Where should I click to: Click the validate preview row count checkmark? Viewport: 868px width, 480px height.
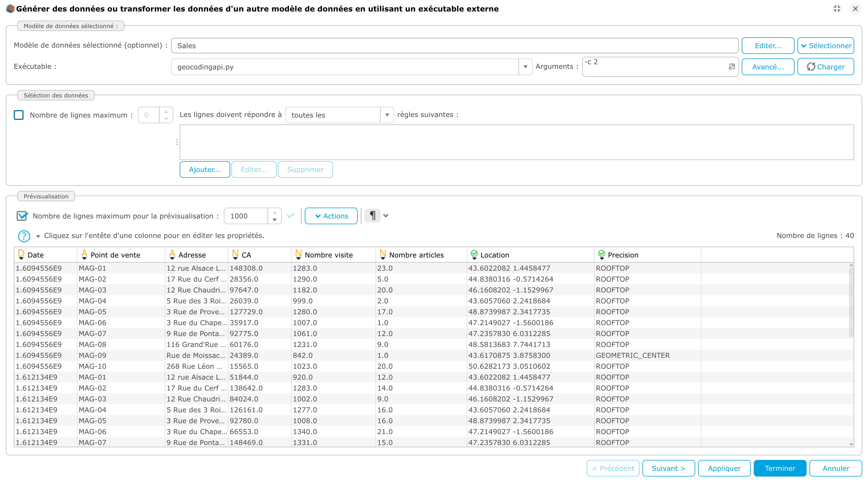click(x=290, y=215)
